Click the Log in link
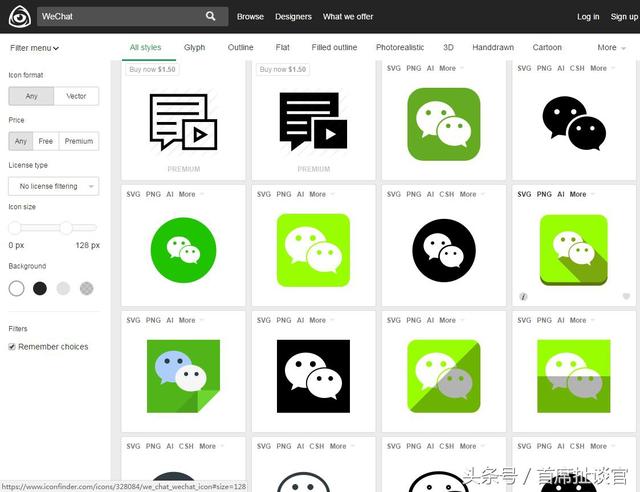The image size is (640, 492). [588, 17]
